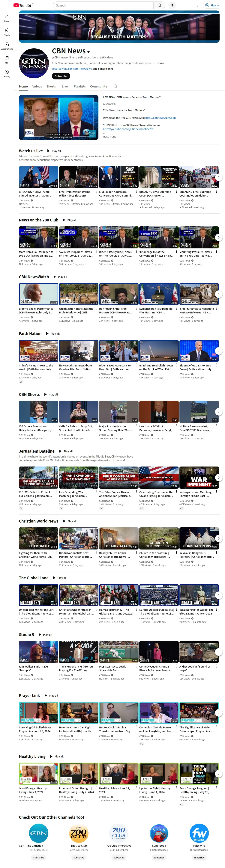Click READ MORE under live description
The width and height of the screenshot is (225, 868).
tap(110, 137)
